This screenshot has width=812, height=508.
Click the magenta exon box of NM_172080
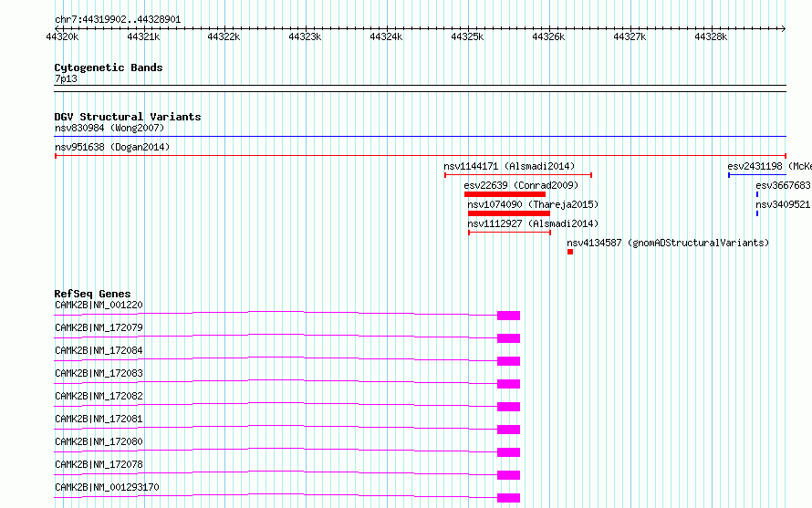508,452
